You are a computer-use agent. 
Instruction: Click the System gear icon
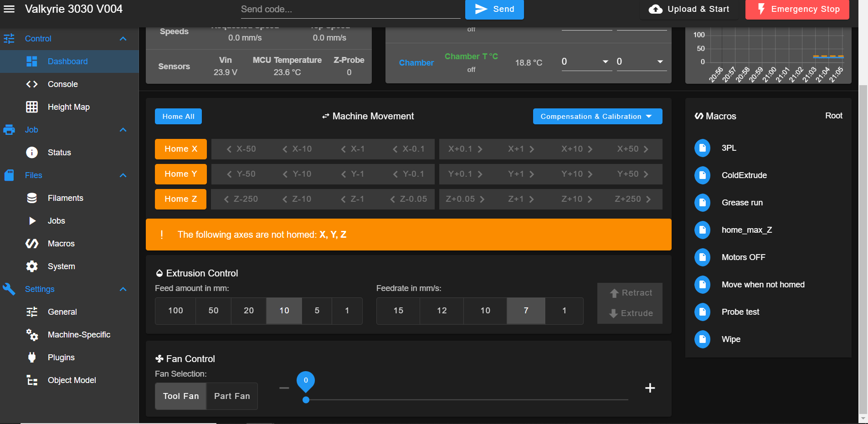coord(32,266)
